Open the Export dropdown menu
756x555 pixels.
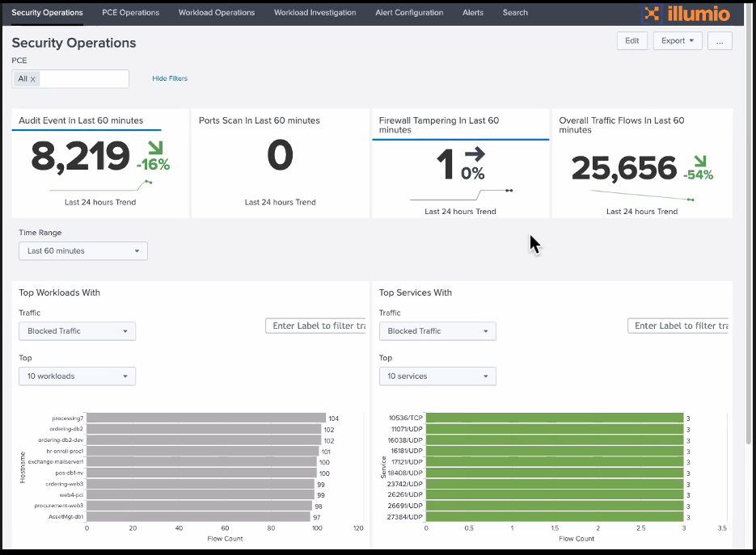[x=678, y=41]
